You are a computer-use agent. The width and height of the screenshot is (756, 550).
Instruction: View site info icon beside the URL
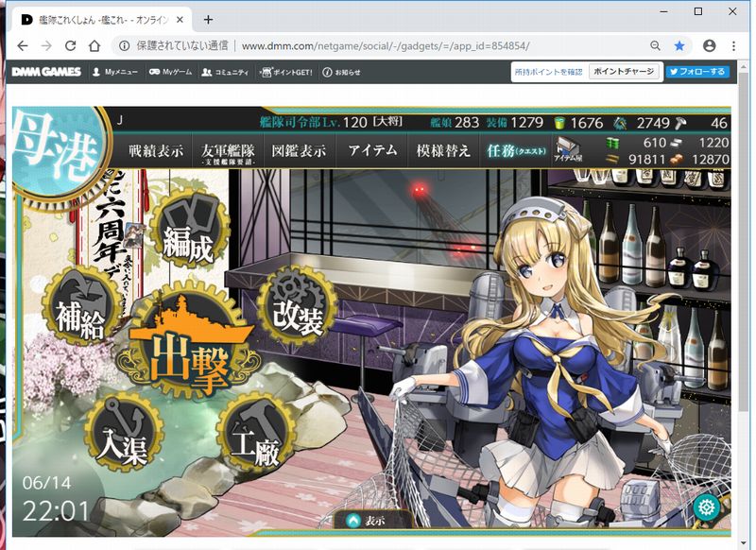coord(125,45)
